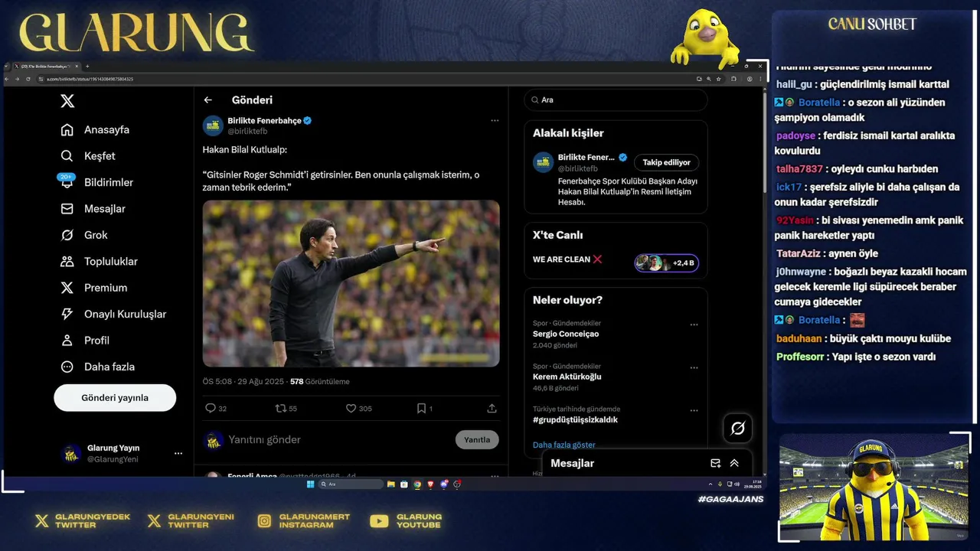Viewport: 980px width, 551px height.
Task: Click Daha fazla göster under trends
Action: pyautogui.click(x=564, y=445)
